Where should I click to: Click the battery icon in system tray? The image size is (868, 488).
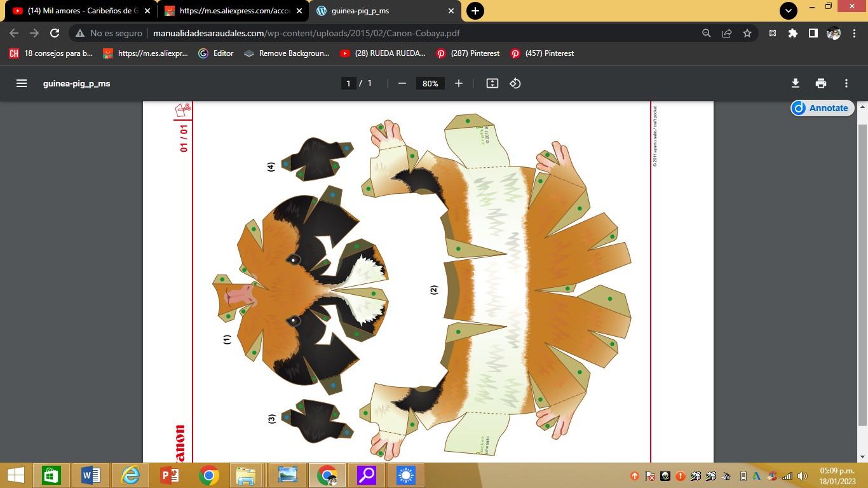(743, 476)
